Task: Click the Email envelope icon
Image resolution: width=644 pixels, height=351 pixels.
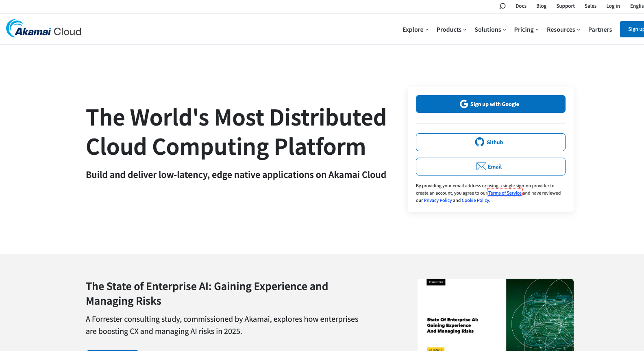Action: click(481, 167)
